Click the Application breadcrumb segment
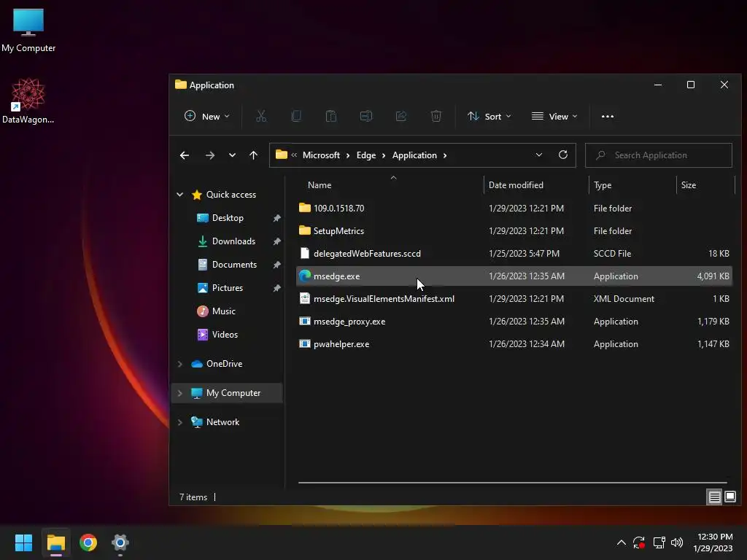The width and height of the screenshot is (747, 560). pos(414,155)
